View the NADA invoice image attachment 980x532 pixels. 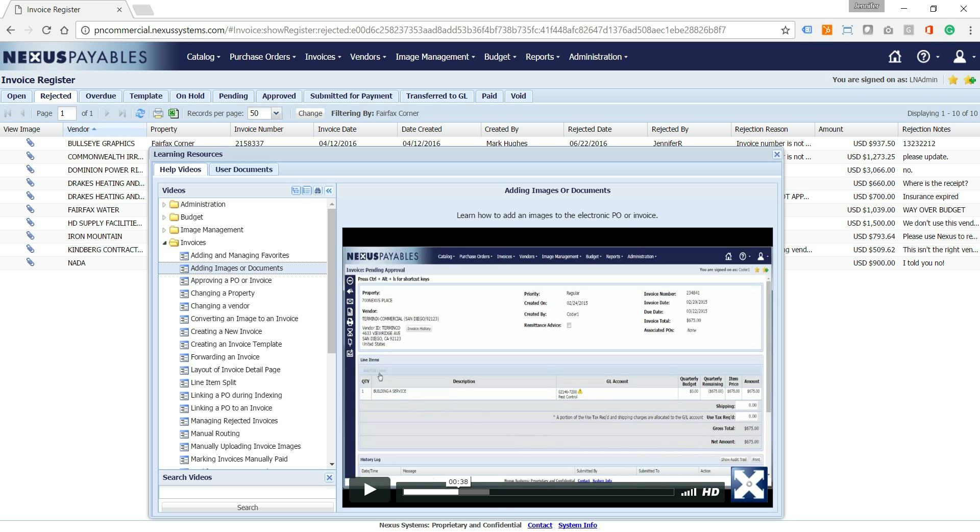tap(31, 262)
